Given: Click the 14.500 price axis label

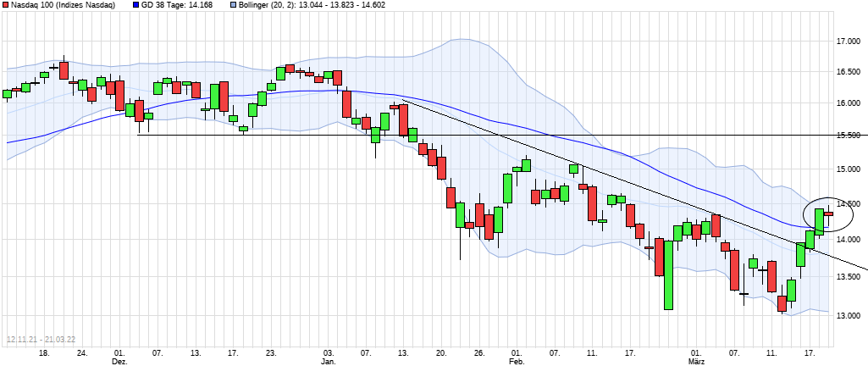Looking at the screenshot, I should pos(849,204).
